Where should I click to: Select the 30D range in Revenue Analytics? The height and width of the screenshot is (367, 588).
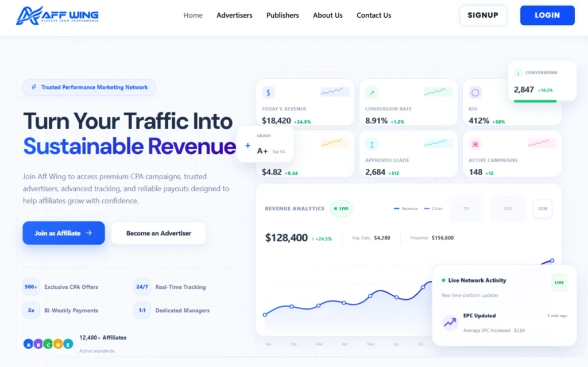click(x=508, y=208)
